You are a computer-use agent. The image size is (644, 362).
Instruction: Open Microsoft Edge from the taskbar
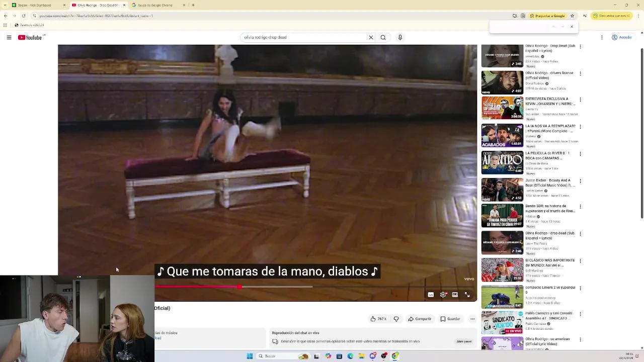tap(350, 356)
